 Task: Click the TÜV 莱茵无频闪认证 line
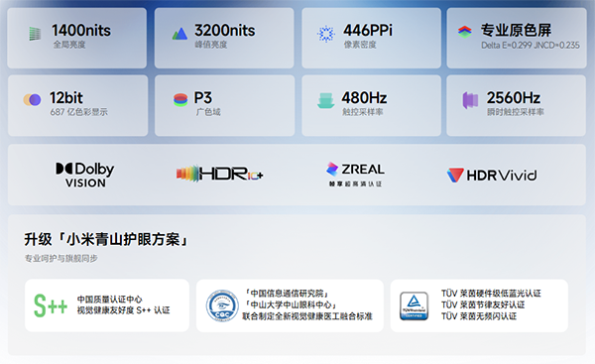coord(479,315)
